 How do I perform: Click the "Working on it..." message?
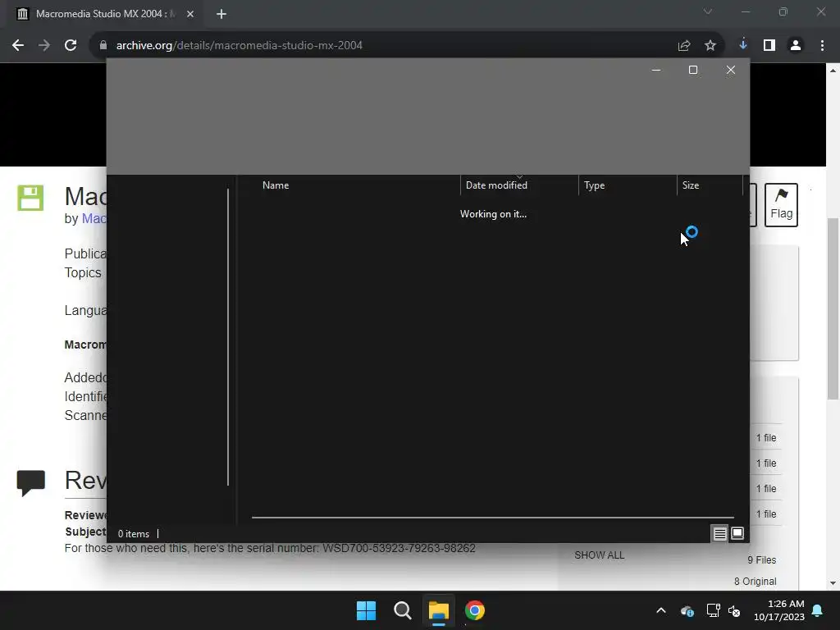click(493, 214)
